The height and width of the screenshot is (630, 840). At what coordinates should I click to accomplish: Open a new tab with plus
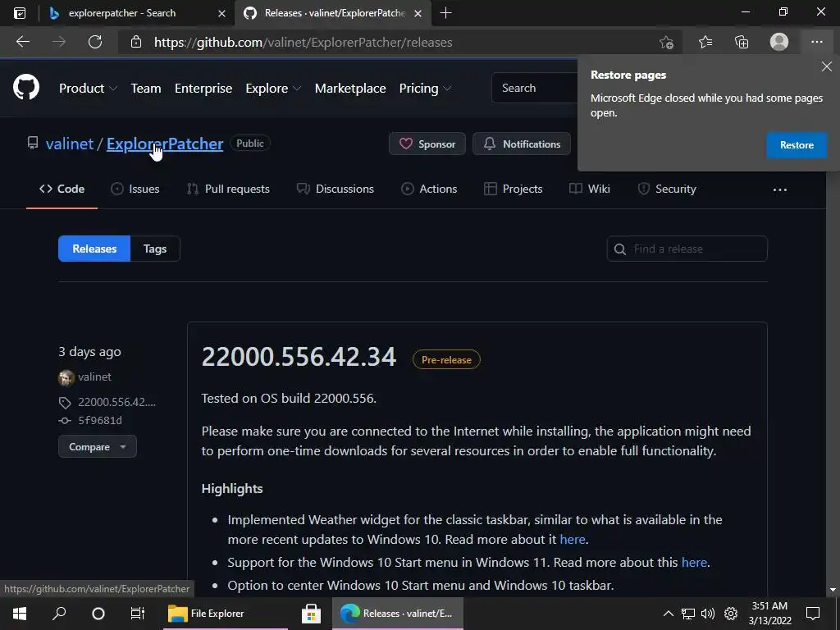pyautogui.click(x=445, y=13)
